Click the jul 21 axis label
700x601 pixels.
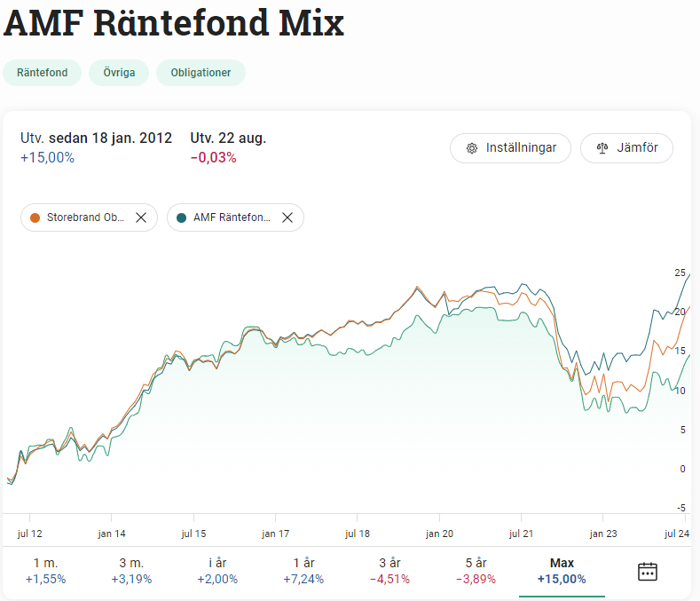coord(521,534)
